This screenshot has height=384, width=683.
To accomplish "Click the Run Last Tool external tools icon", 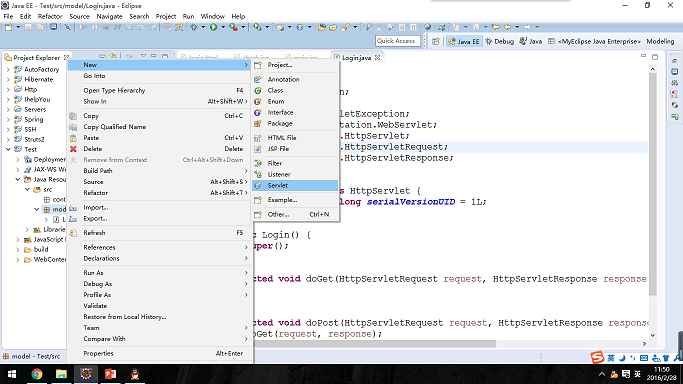I will [233, 27].
